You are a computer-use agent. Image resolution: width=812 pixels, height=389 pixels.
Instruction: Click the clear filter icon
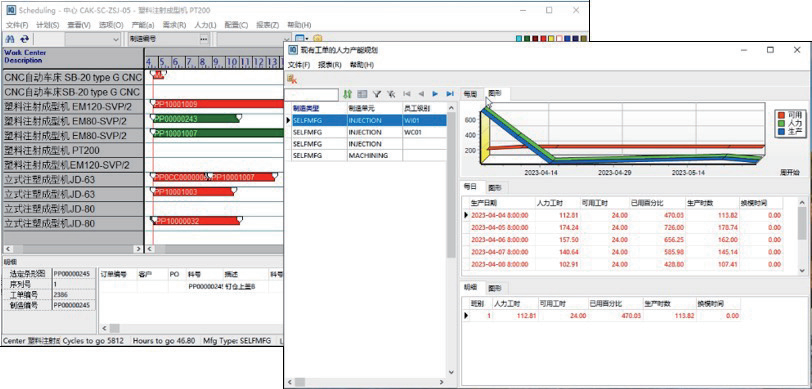pos(391,94)
